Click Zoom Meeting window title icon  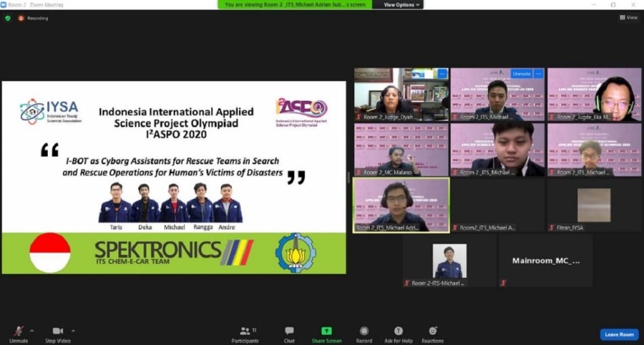tap(3, 4)
